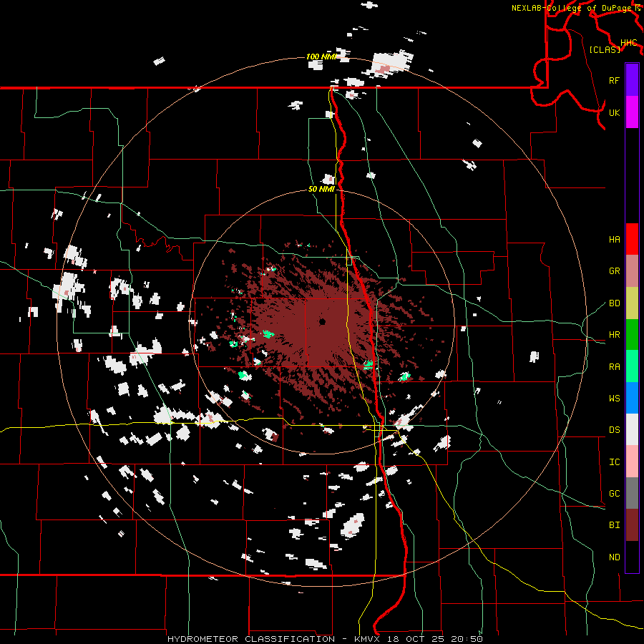
Task: Click the DS white legend swatch
Action: point(632,429)
